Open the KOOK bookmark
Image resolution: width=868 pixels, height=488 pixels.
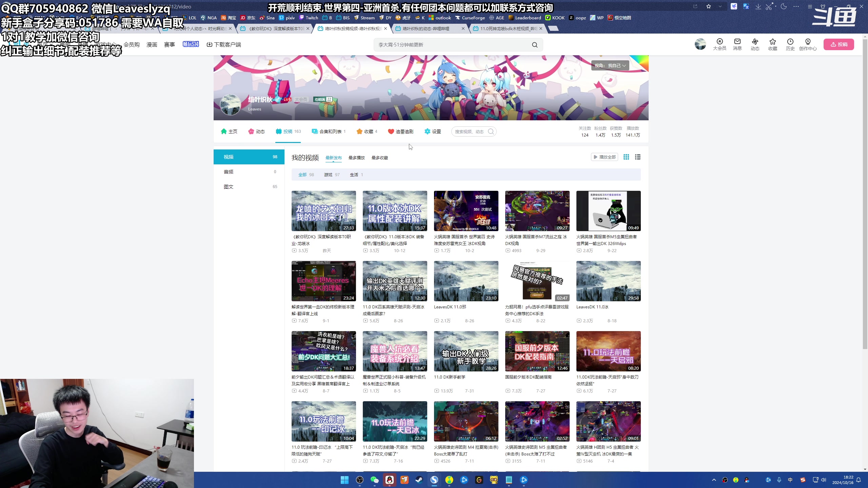click(x=555, y=18)
